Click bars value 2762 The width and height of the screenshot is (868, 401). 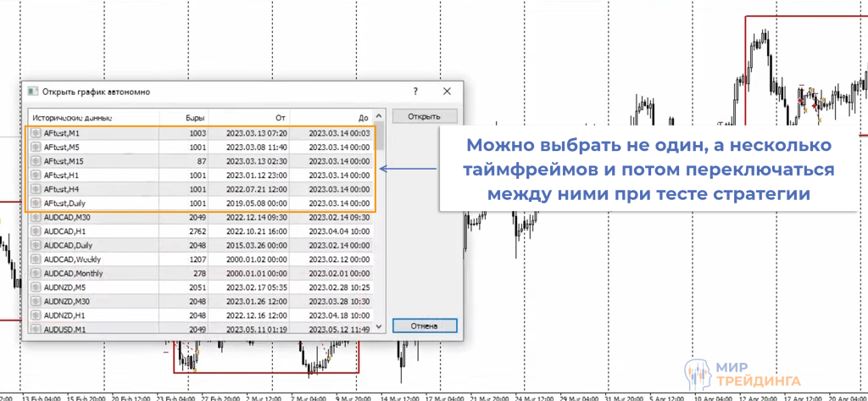click(x=196, y=231)
